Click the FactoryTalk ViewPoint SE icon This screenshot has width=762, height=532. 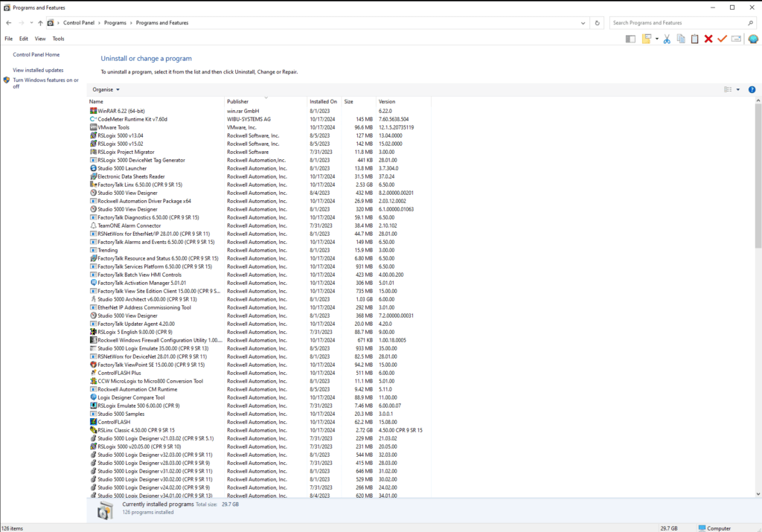93,365
